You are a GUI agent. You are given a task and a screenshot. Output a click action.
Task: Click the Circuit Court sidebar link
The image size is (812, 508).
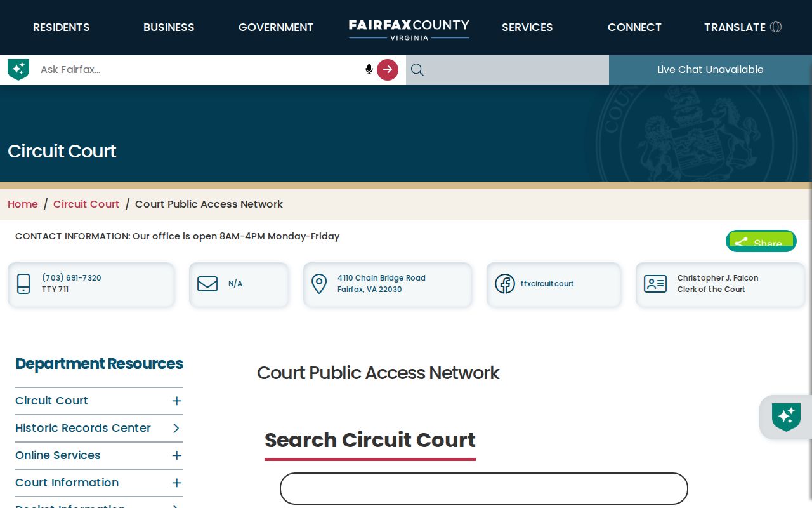tap(51, 401)
